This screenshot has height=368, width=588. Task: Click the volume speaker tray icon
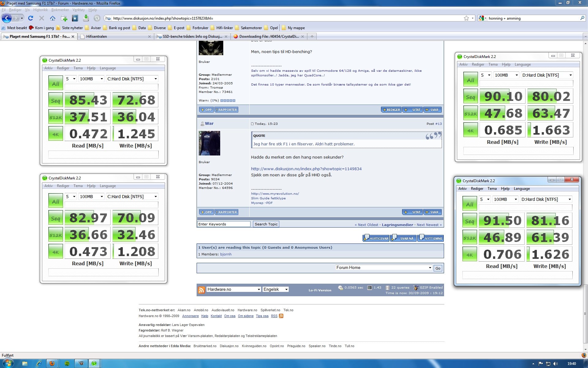click(x=556, y=364)
